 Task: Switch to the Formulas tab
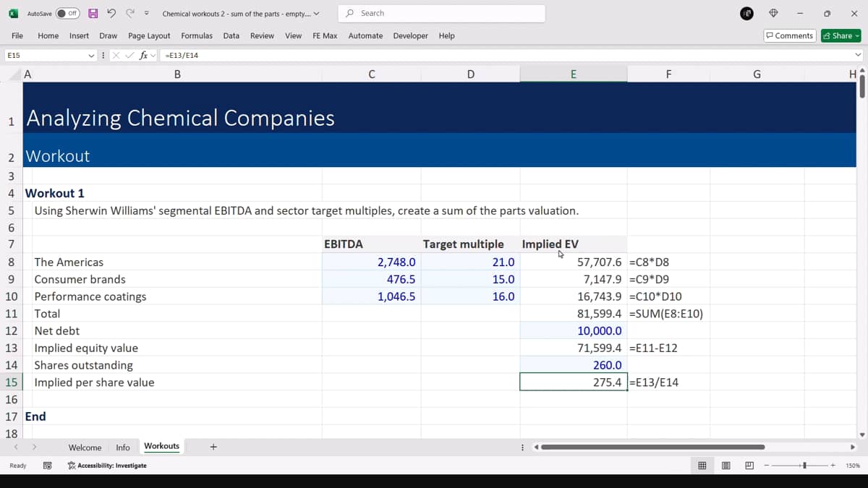[x=197, y=35]
